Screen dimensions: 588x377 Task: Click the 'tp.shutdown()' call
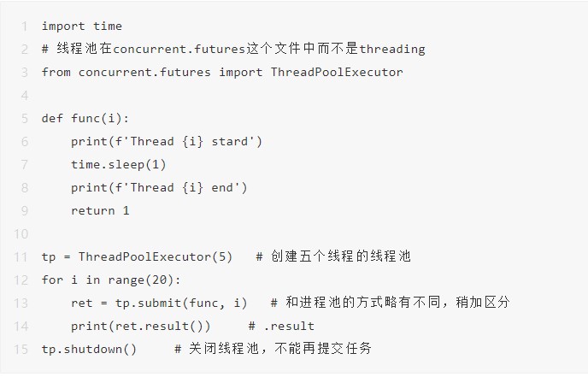(89, 349)
